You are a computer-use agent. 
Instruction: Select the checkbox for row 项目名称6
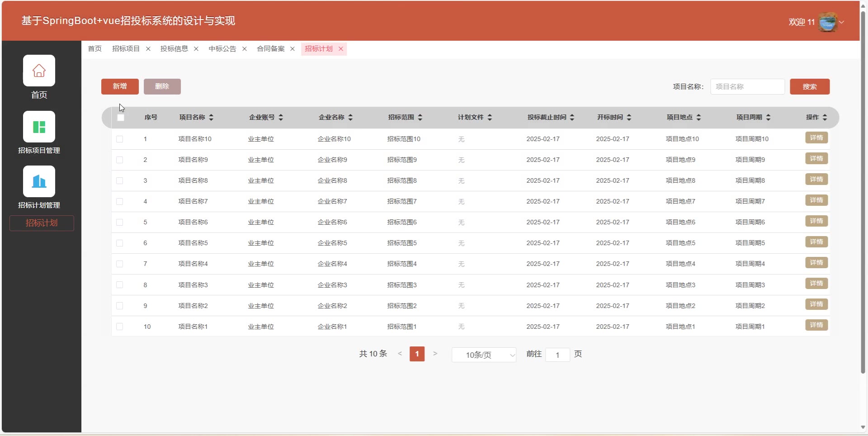120,223
